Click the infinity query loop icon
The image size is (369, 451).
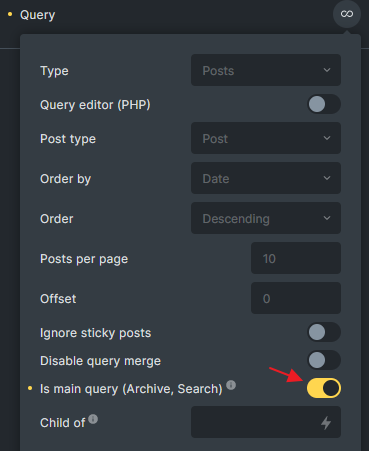(347, 14)
